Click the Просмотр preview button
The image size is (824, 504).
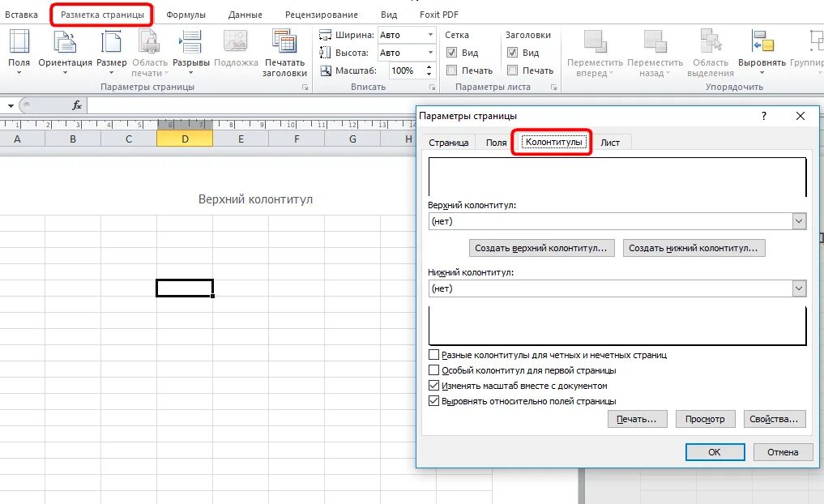pyautogui.click(x=705, y=419)
